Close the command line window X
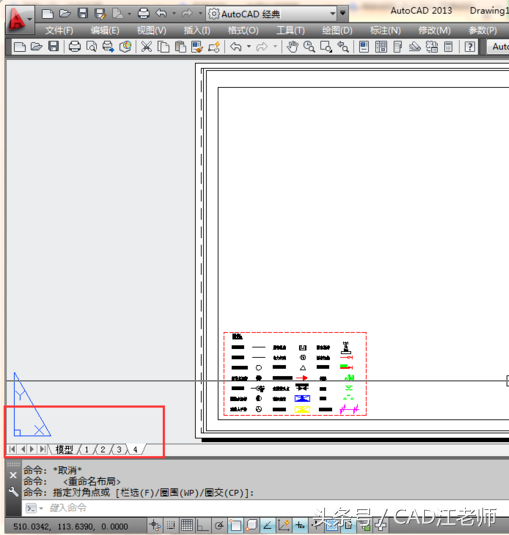The width and height of the screenshot is (509, 535). 13,475
